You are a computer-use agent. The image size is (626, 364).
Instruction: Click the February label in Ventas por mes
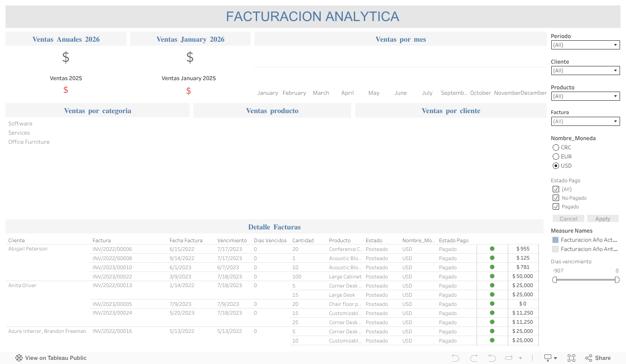[x=294, y=93]
